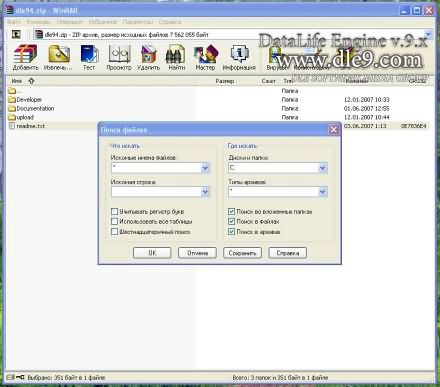440x387 pixels.
Task: Click the Отмена button in search dialog
Action: [x=197, y=253]
